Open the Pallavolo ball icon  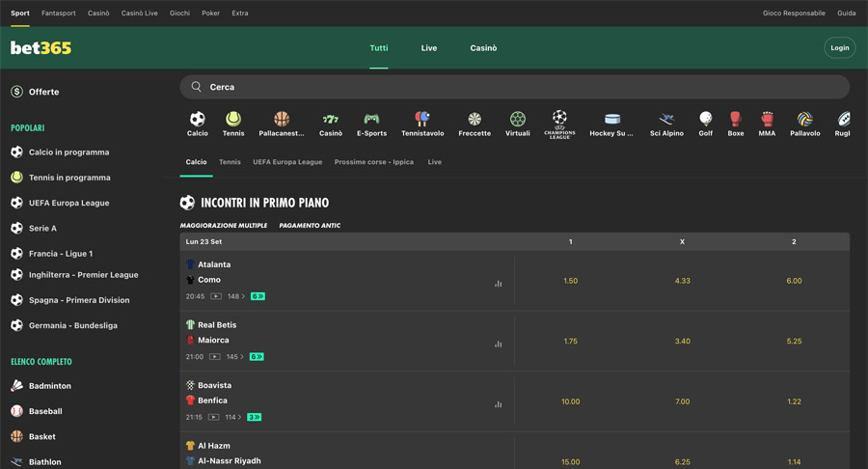click(x=805, y=119)
